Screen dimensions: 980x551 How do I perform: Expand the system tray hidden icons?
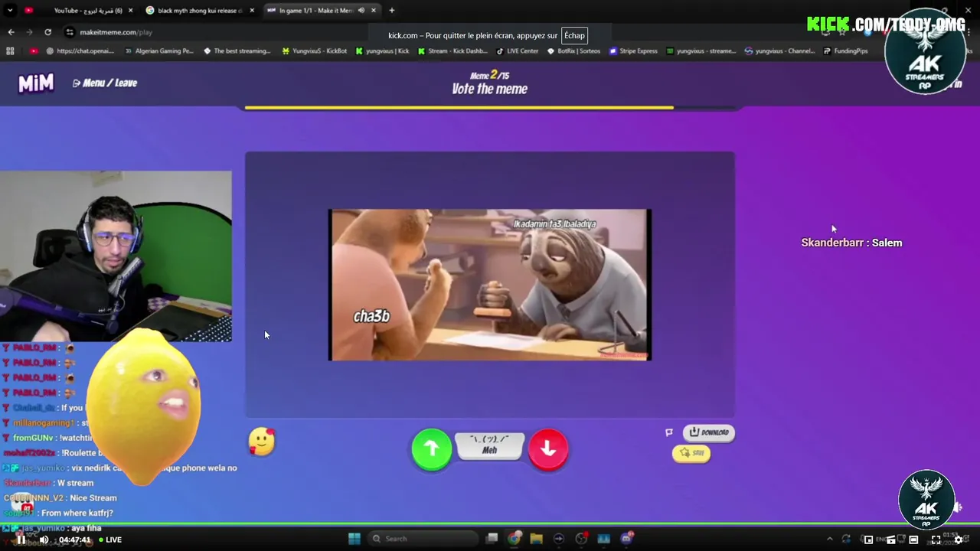pos(829,539)
